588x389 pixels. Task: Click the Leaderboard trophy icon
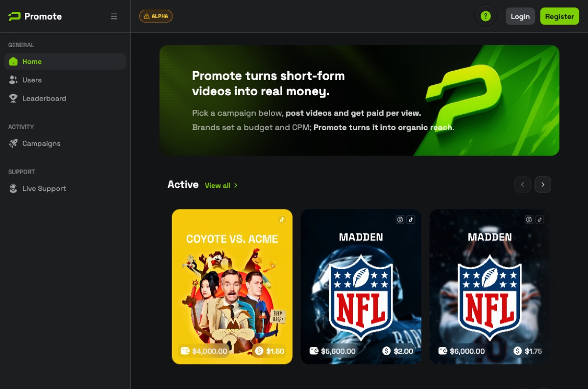coord(13,98)
